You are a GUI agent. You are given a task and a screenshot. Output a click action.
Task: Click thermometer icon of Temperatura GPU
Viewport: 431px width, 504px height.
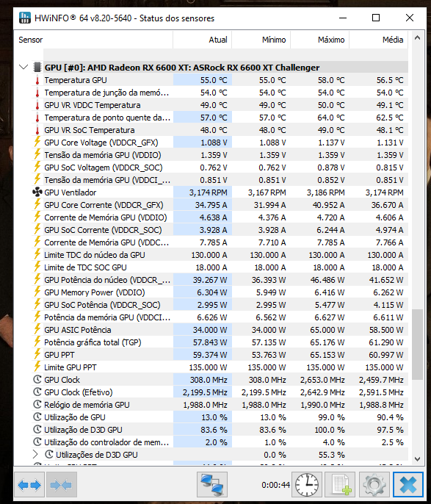[37, 80]
